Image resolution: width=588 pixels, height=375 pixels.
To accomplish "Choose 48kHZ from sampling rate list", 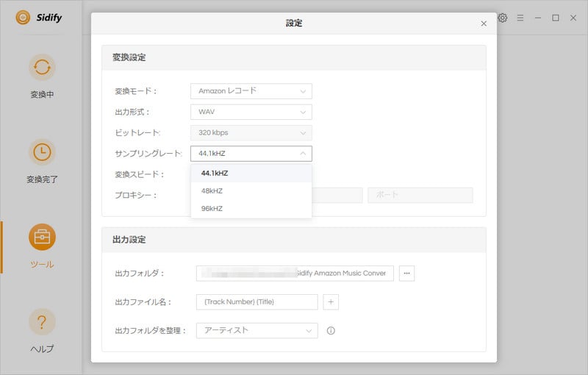I will (x=251, y=191).
